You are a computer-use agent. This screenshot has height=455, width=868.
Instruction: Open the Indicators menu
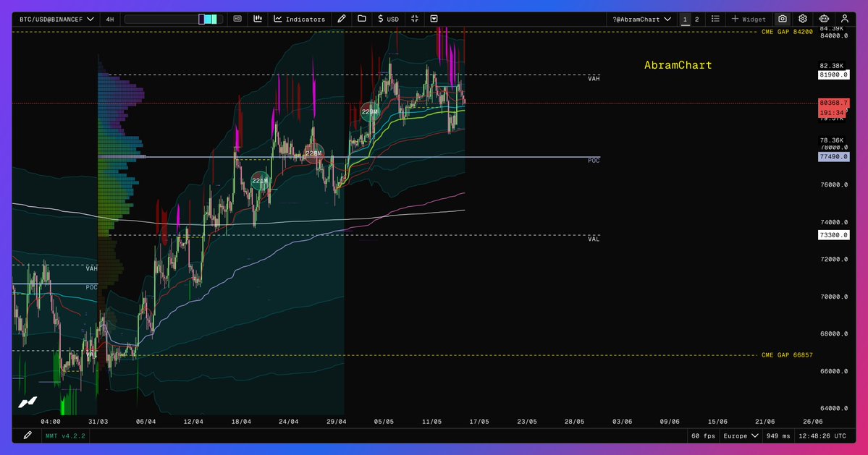300,20
